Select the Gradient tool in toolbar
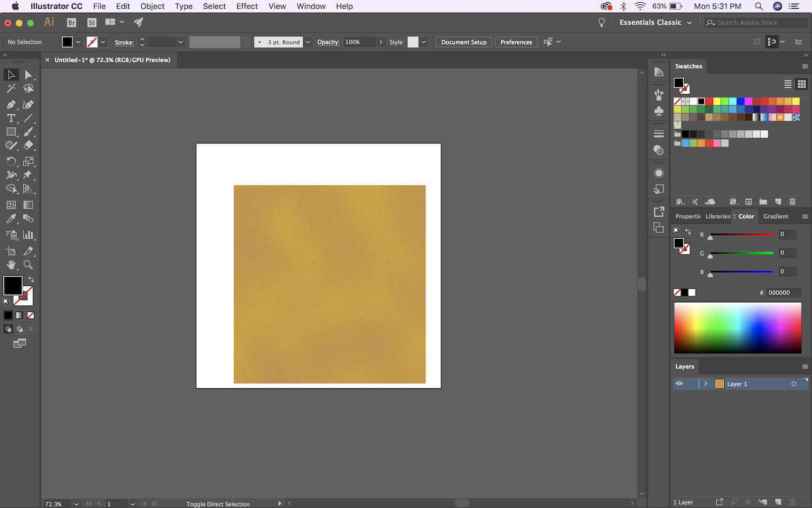Viewport: 812px width, 508px height. tap(29, 205)
